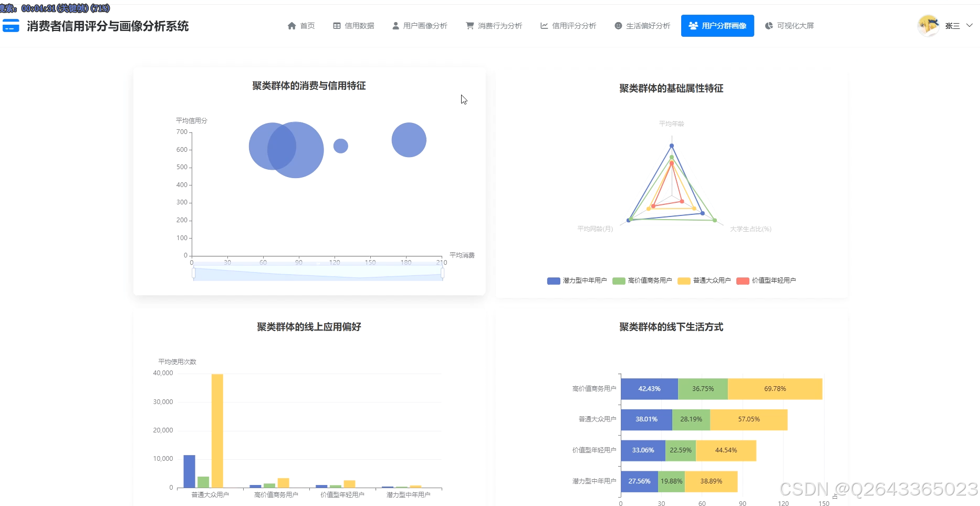Hide the 高价值商务用户 radar series
The width and height of the screenshot is (980, 506).
coord(642,281)
